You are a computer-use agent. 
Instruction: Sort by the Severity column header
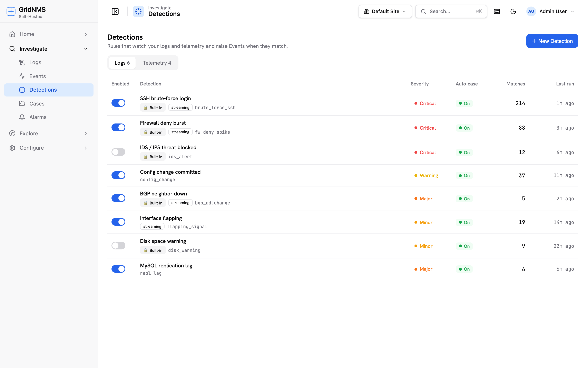point(420,84)
